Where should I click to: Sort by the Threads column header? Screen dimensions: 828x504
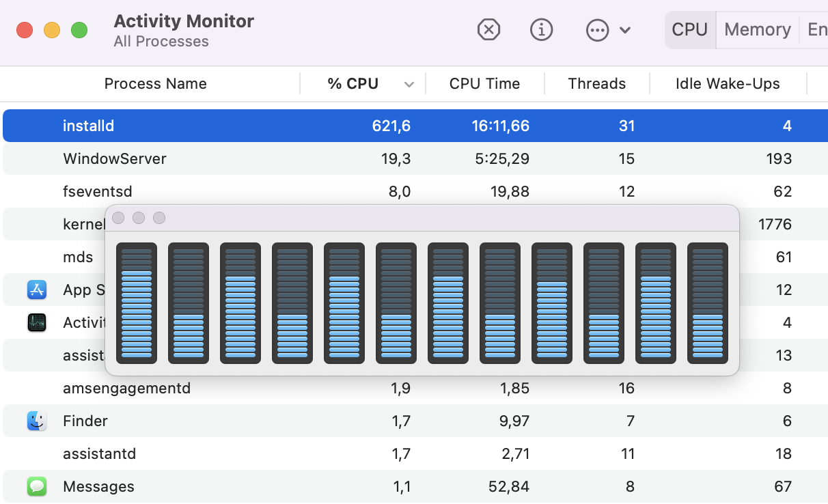coord(596,84)
